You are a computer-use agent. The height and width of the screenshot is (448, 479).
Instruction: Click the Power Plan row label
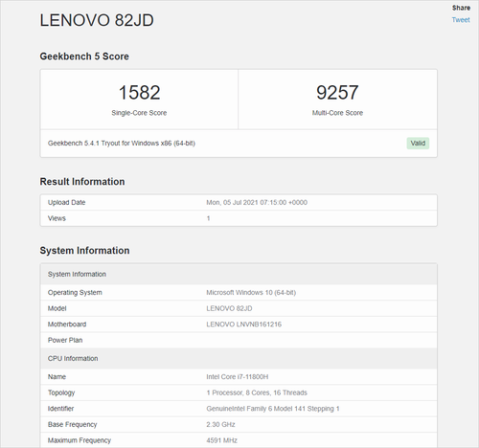65,340
